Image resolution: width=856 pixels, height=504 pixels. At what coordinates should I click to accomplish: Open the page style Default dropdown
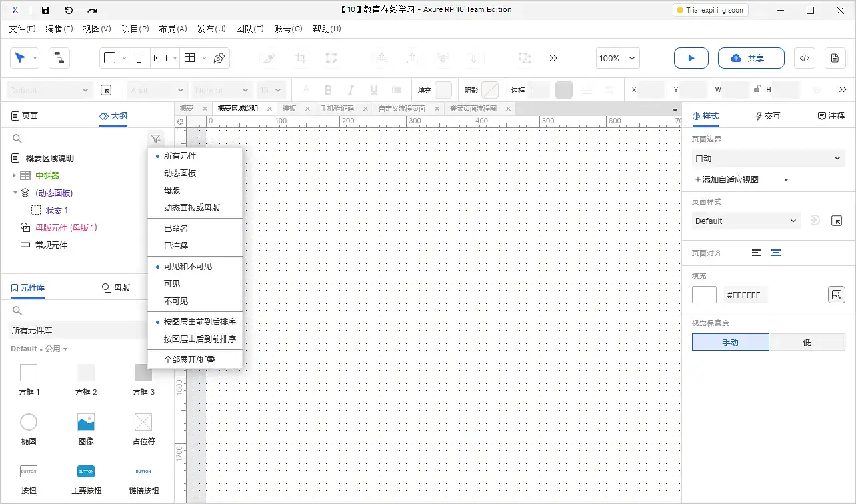[x=745, y=221]
